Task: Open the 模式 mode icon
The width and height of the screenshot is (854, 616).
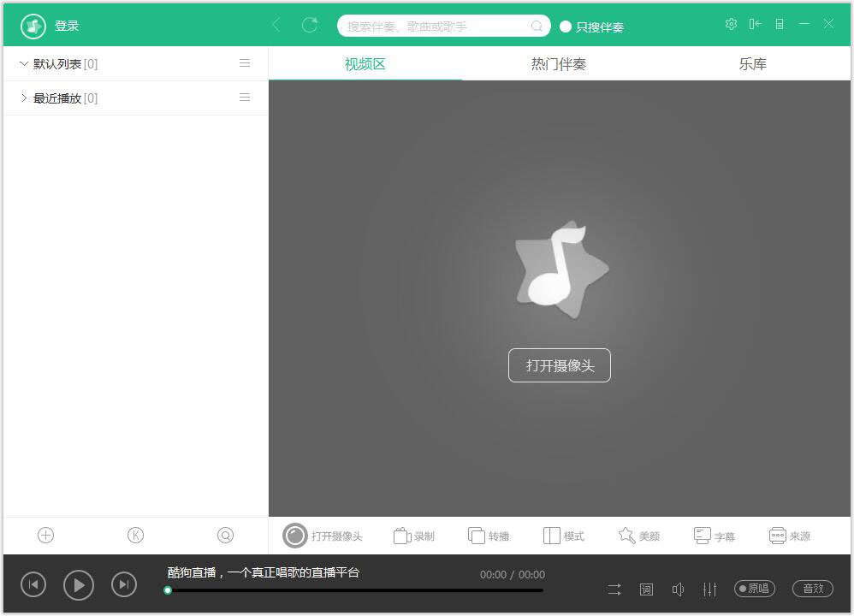Action: [550, 535]
